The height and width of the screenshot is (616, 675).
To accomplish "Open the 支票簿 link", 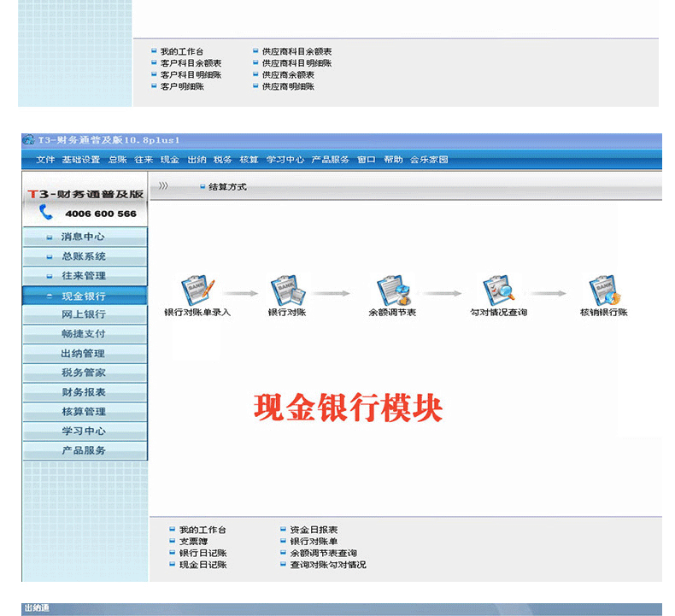I will point(193,542).
